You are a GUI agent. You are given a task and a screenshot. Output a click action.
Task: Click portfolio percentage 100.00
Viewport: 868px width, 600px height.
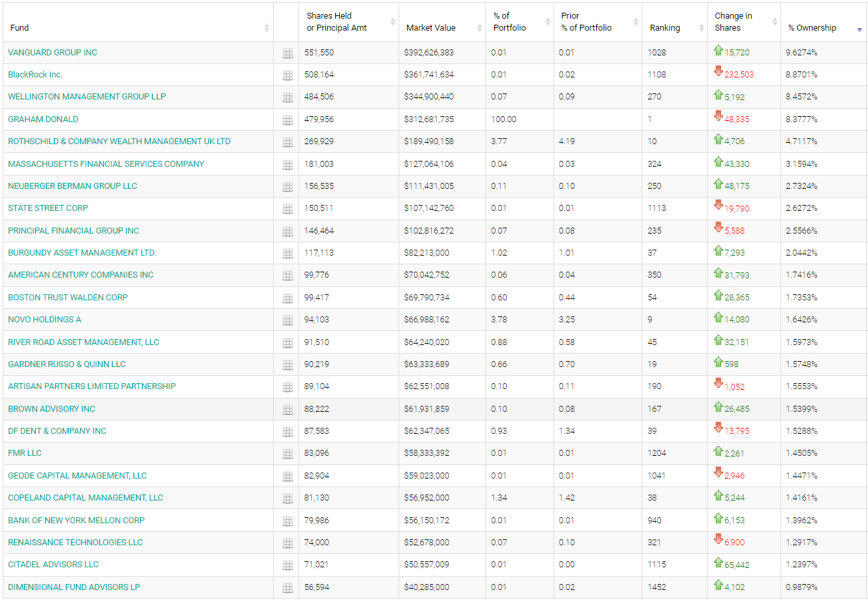(503, 119)
